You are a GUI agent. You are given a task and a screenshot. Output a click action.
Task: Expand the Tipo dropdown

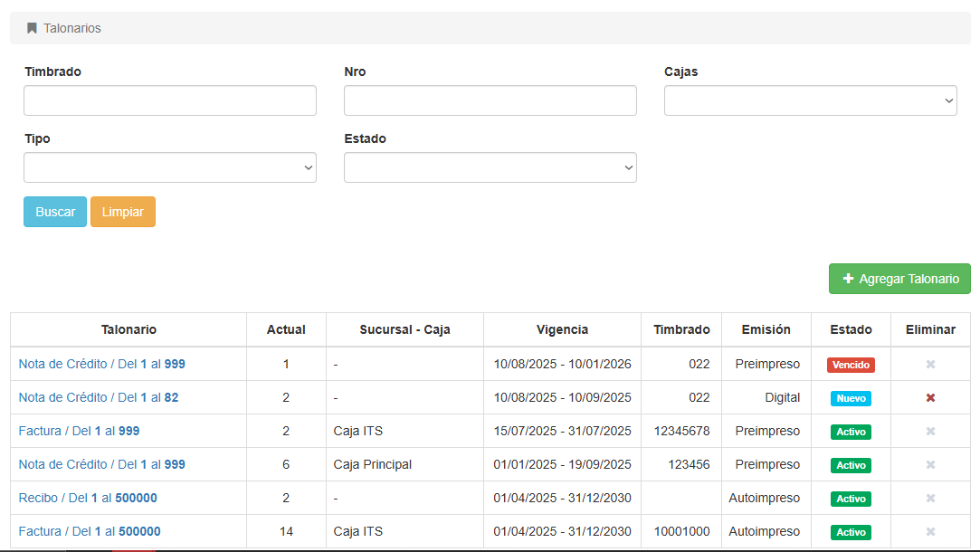pos(170,167)
